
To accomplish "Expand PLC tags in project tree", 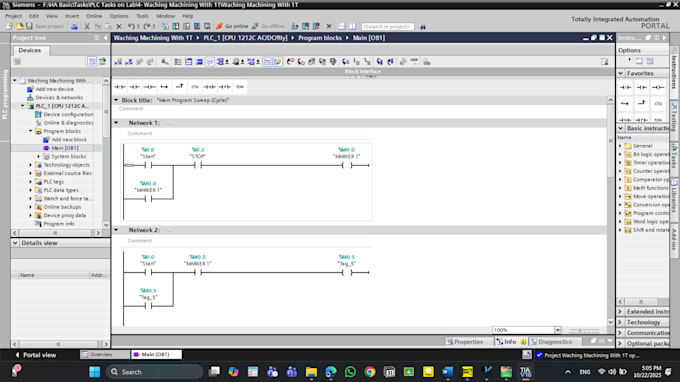I will pyautogui.click(x=30, y=182).
